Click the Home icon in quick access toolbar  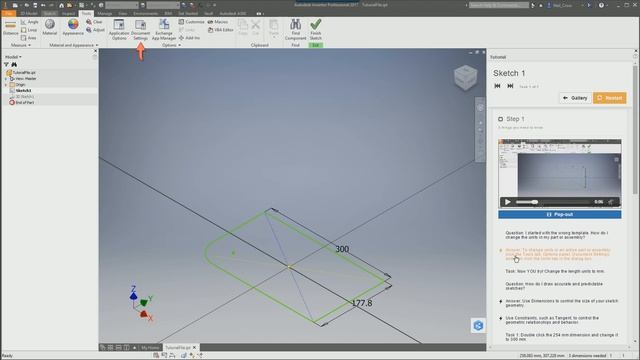pos(61,5)
